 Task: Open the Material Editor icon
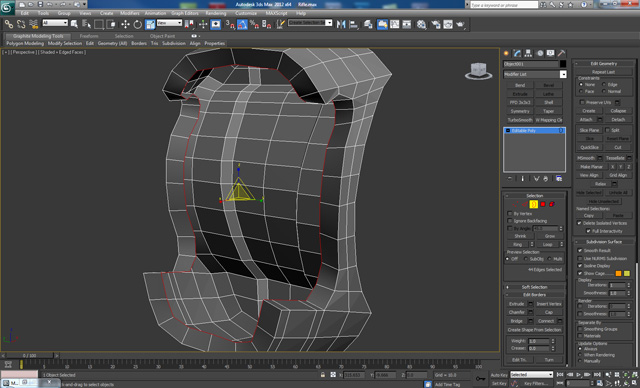(422, 24)
